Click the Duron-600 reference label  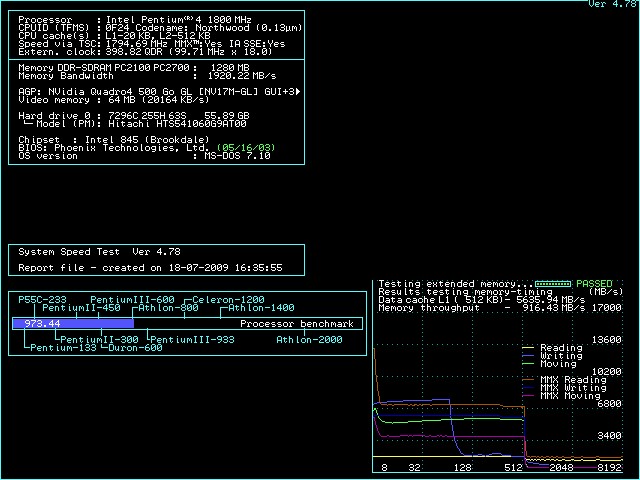click(134, 348)
